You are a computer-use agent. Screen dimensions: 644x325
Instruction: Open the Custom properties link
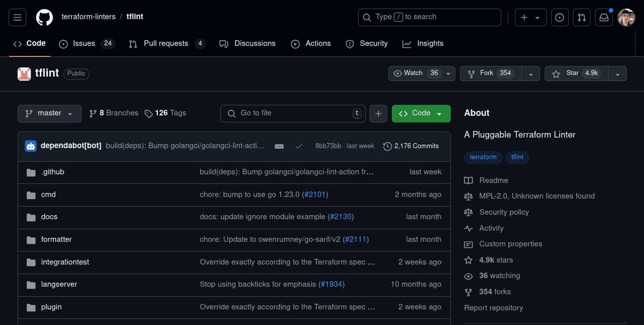tap(503, 244)
